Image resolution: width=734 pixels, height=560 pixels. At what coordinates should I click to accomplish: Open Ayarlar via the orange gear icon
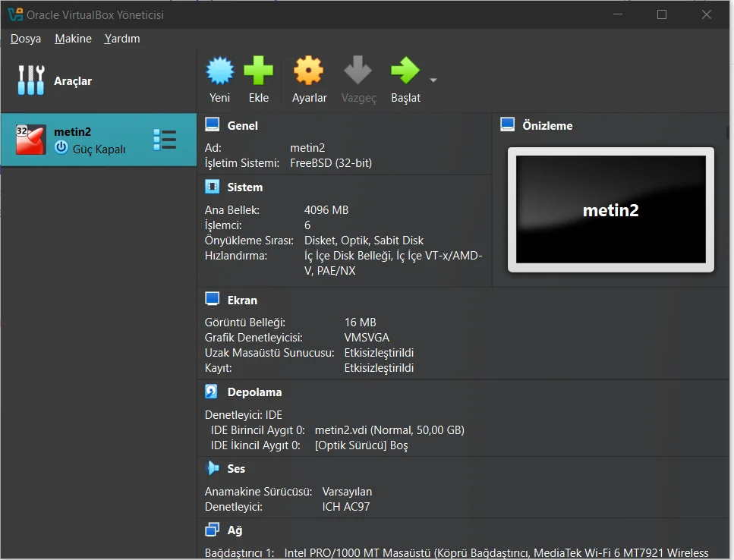point(308,71)
